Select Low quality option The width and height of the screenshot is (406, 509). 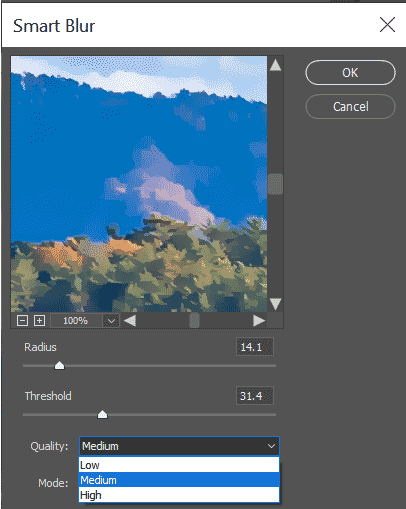pyautogui.click(x=179, y=465)
